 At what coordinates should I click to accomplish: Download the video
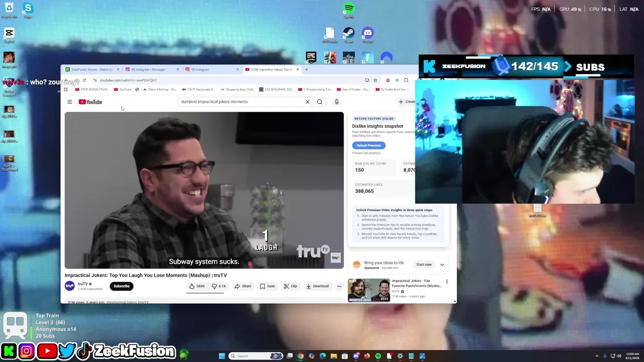(x=317, y=286)
